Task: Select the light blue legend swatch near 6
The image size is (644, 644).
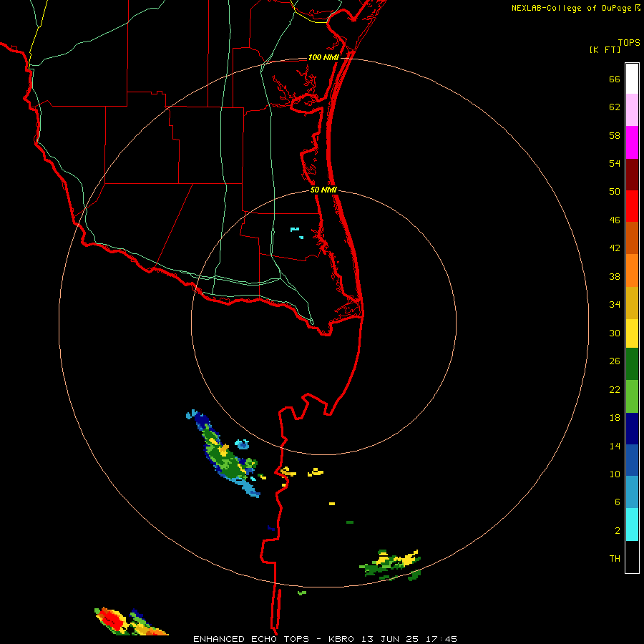Action: coord(632,492)
